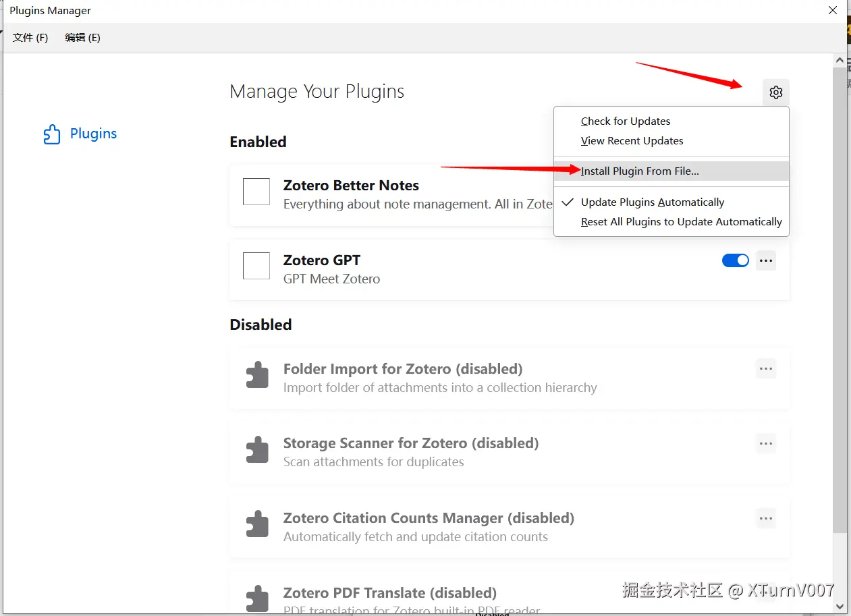Open the 文件 (F) menu
The image size is (851, 616).
pos(30,38)
